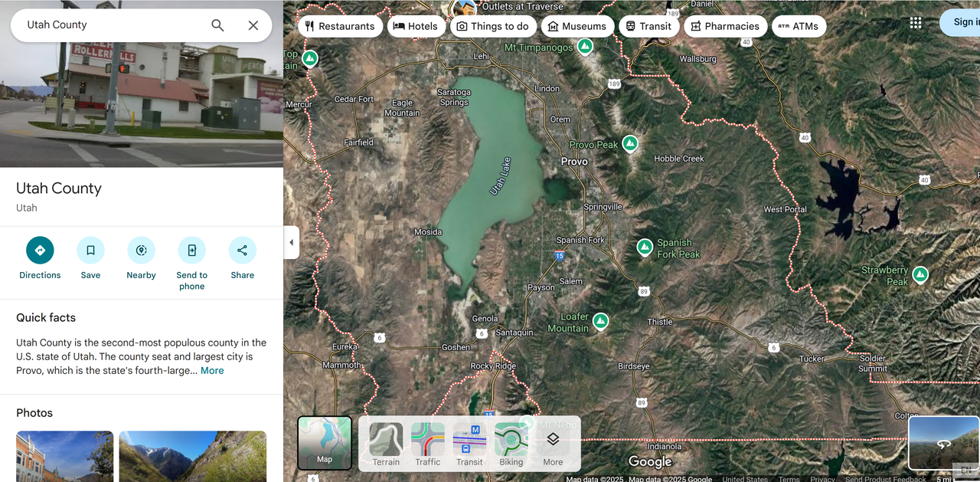Enable the Terrain layer
This screenshot has width=980, height=482.
pyautogui.click(x=386, y=444)
